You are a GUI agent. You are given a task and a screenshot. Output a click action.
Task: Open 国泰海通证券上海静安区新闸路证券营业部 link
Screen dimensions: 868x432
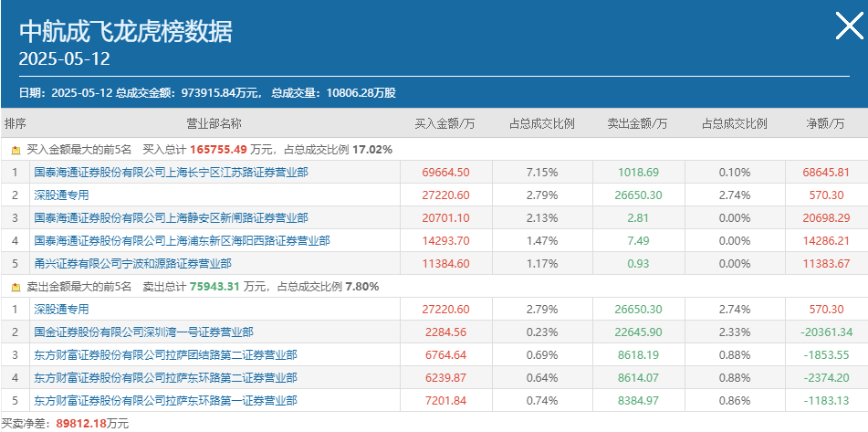tap(171, 217)
